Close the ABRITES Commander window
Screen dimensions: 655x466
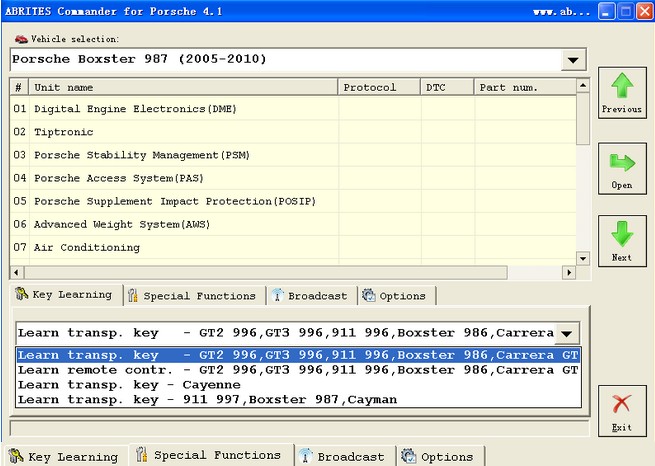tap(645, 11)
